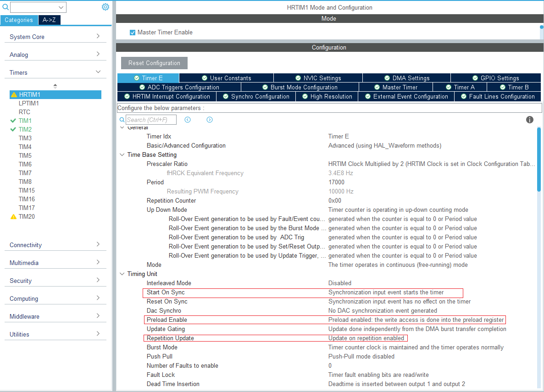
Task: Open the settings gear icon
Action: pyautogui.click(x=105, y=7)
